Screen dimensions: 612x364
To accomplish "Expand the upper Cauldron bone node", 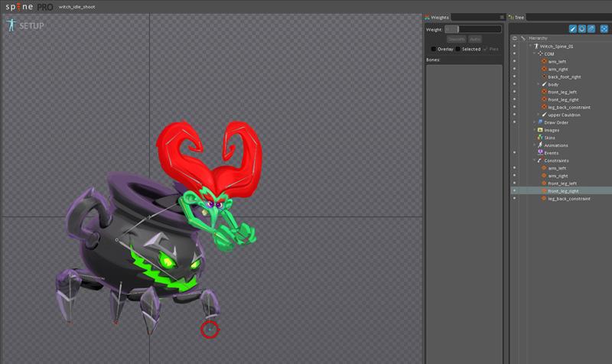I will (x=539, y=115).
